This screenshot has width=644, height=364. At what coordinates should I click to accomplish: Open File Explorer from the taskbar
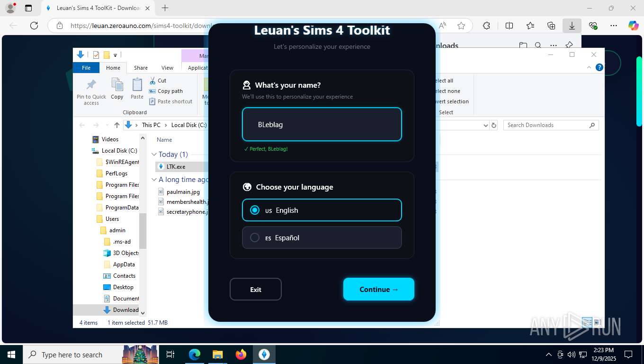(x=217, y=355)
